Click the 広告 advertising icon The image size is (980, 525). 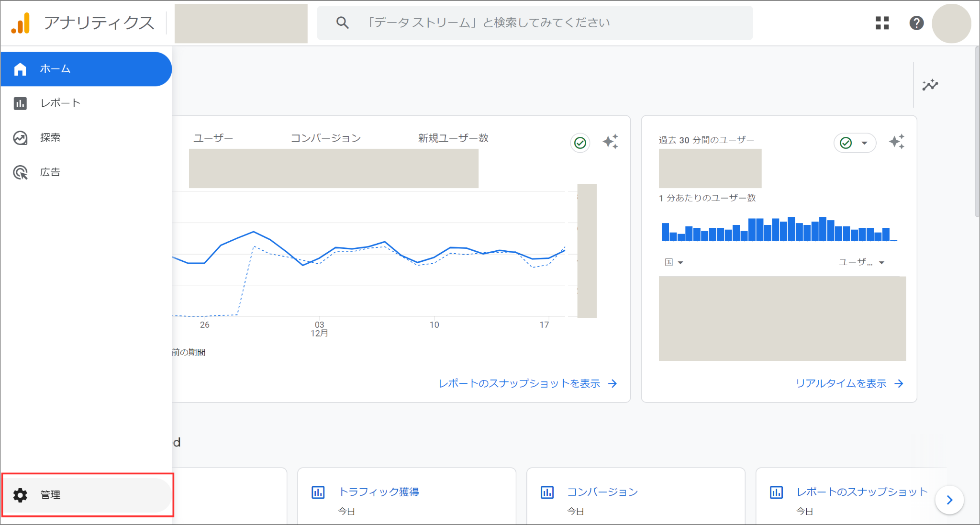click(x=20, y=172)
